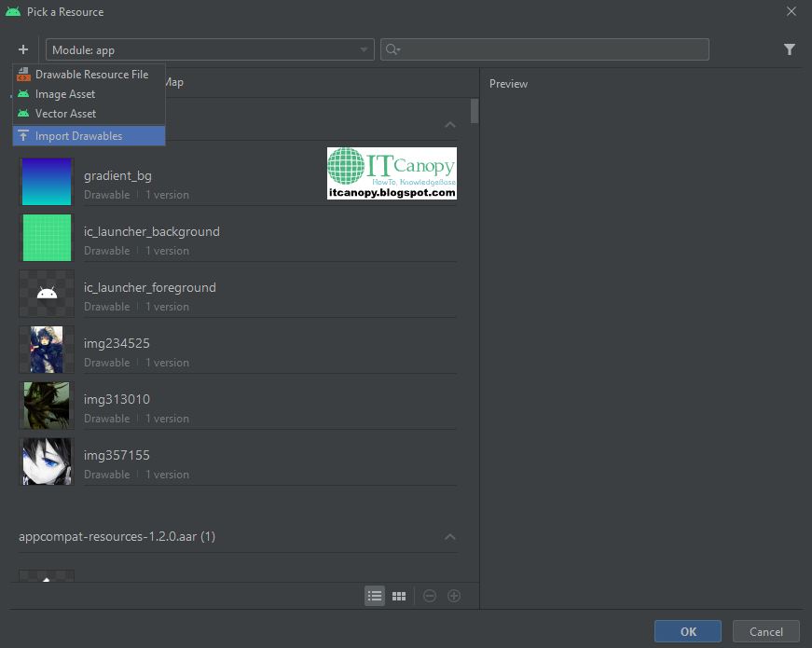Switch to grid view

[399, 596]
